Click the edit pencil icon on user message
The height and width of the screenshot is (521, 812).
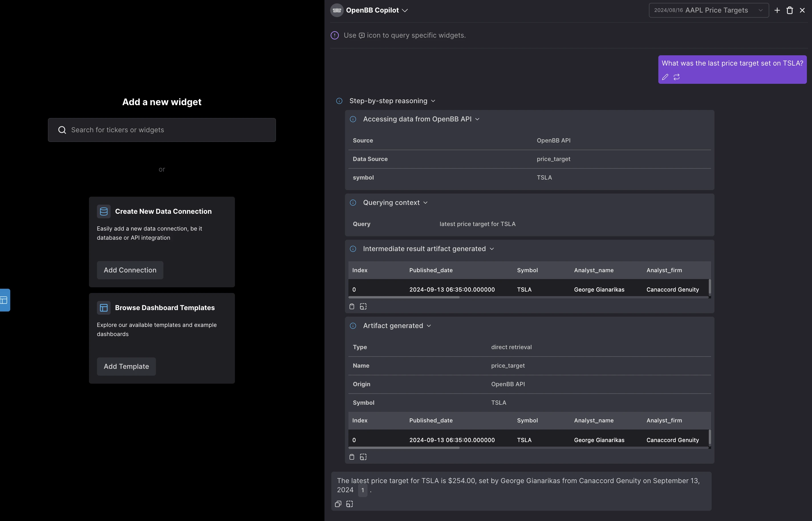tap(665, 77)
